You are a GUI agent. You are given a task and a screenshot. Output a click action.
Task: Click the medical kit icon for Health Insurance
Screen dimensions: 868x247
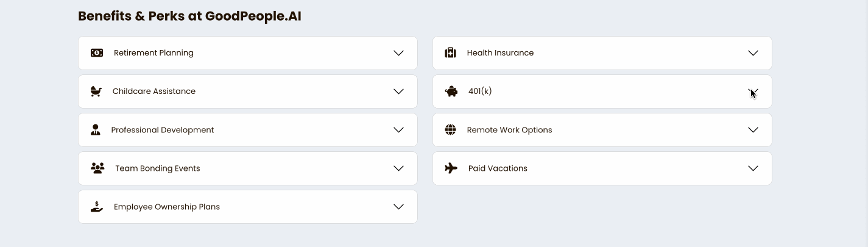pos(451,53)
